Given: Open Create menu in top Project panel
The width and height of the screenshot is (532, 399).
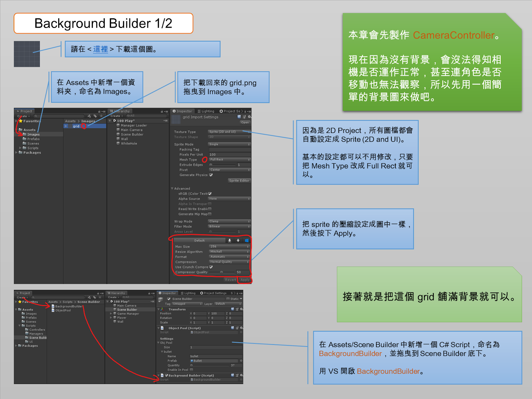Looking at the screenshot, I should pos(23,116).
